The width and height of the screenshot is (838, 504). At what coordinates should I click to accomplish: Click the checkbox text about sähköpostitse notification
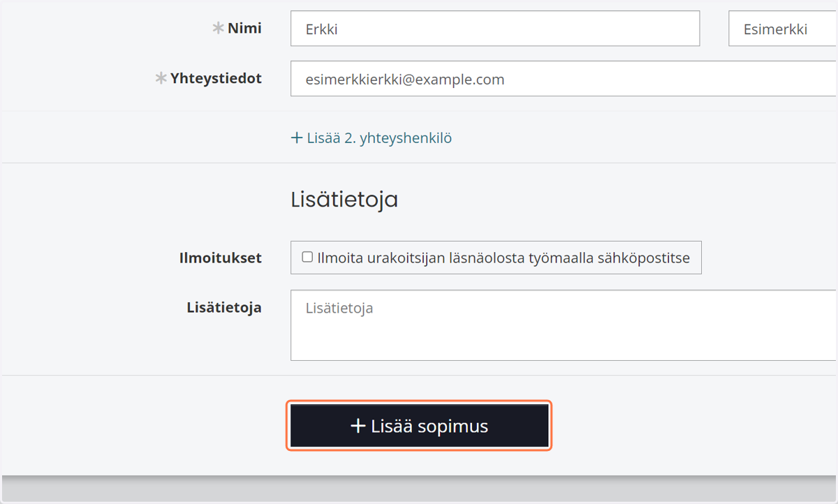pyautogui.click(x=503, y=258)
